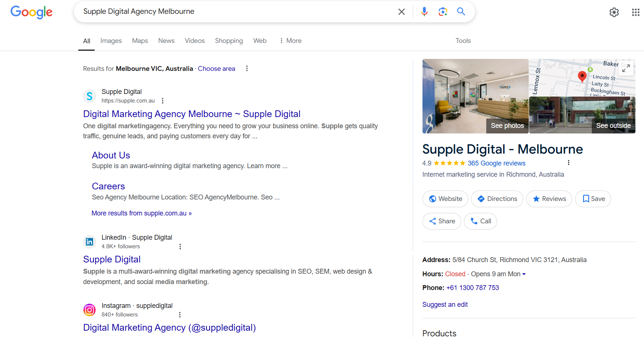The image size is (644, 337).
Task: Click the Reviews button
Action: coord(549,199)
